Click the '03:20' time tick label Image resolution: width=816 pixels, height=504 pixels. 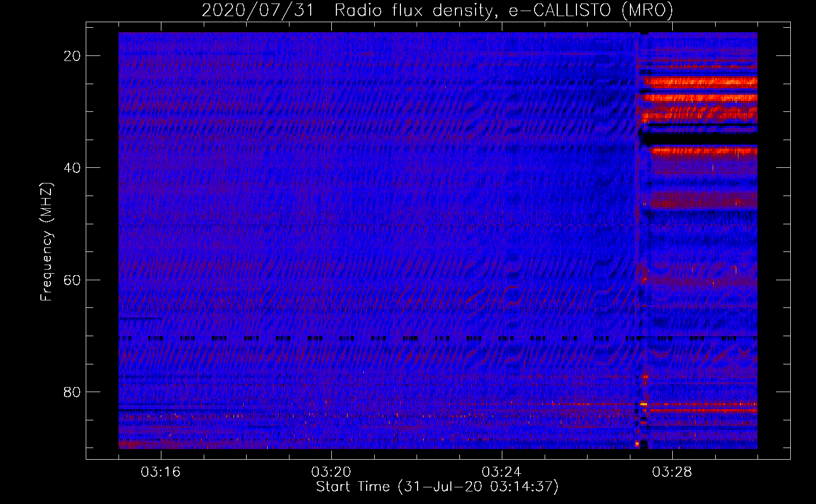click(x=331, y=472)
